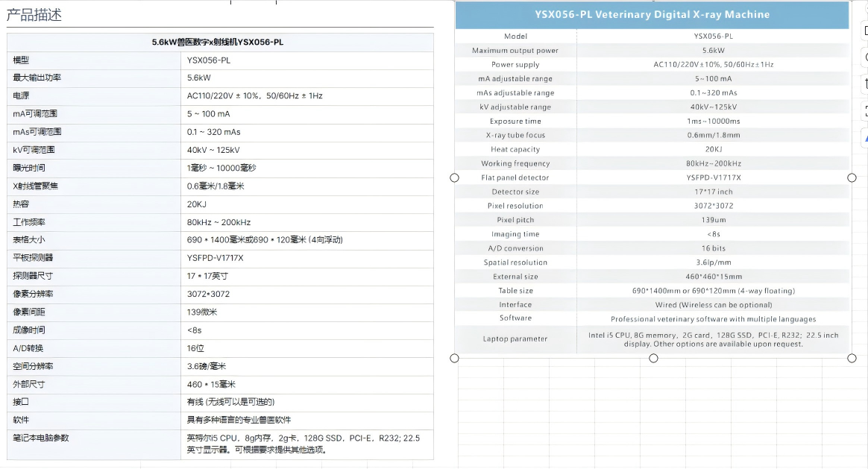Click the value 17*17 inch
868x469 pixels.
(714, 192)
